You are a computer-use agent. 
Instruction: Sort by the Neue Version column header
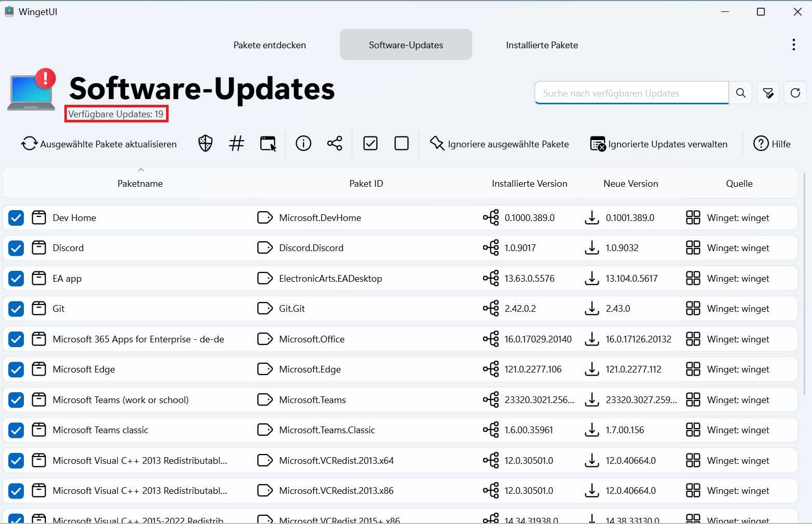click(x=631, y=183)
